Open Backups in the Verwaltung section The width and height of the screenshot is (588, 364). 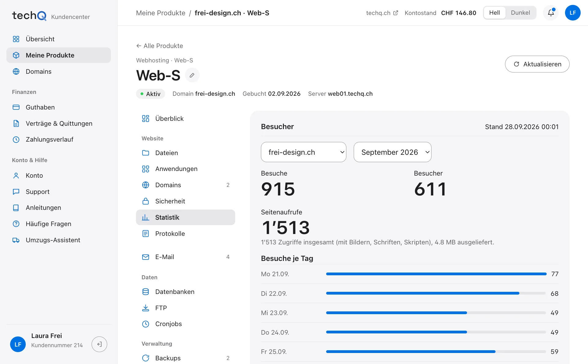pos(186,358)
